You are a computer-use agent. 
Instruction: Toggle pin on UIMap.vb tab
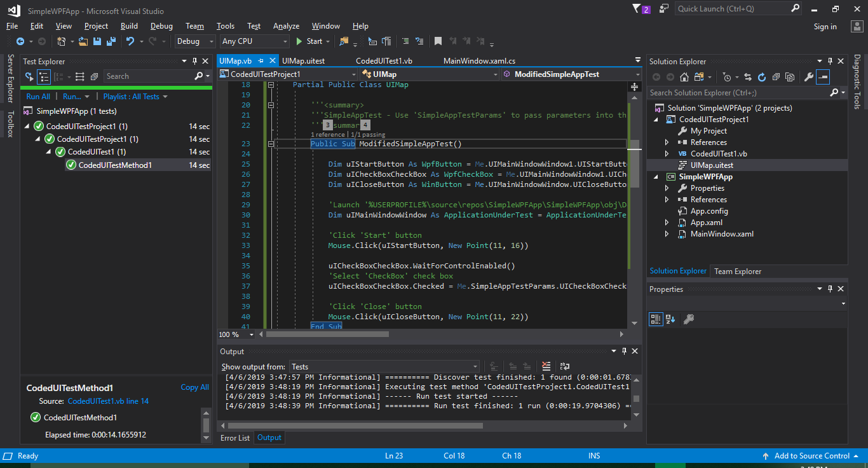(x=260, y=61)
